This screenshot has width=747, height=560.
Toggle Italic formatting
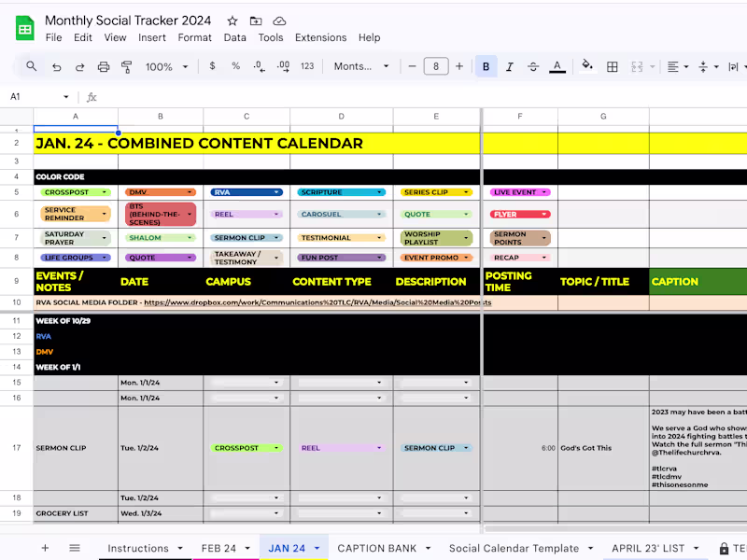click(509, 66)
